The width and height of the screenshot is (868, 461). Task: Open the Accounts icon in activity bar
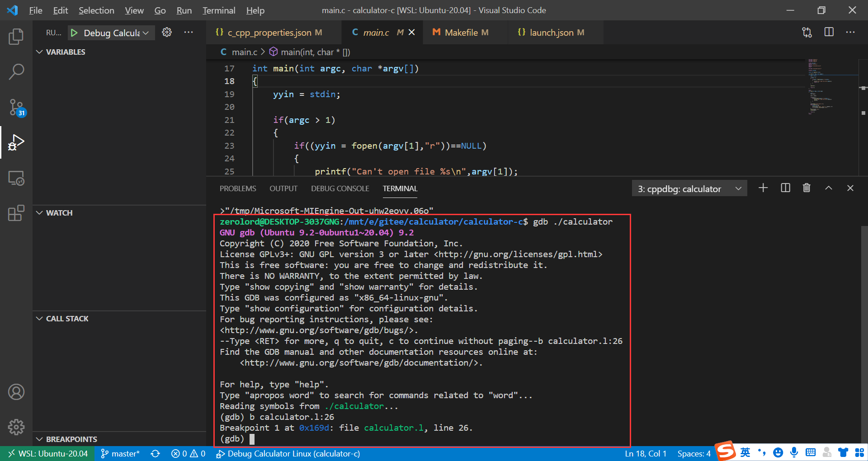click(16, 392)
